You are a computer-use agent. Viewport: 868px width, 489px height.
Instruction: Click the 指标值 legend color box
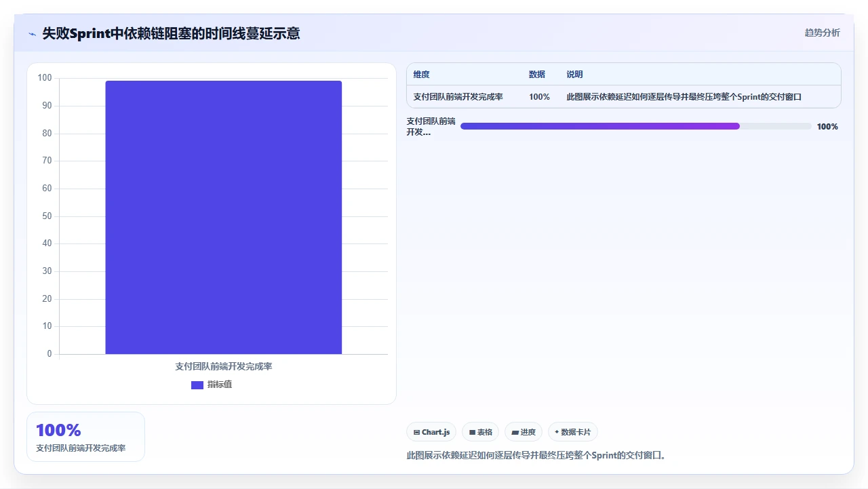197,385
